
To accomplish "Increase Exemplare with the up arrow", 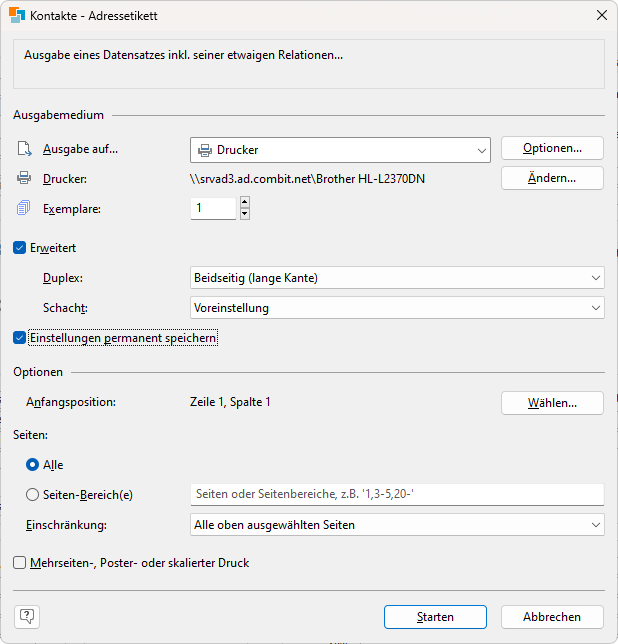I will (x=245, y=203).
